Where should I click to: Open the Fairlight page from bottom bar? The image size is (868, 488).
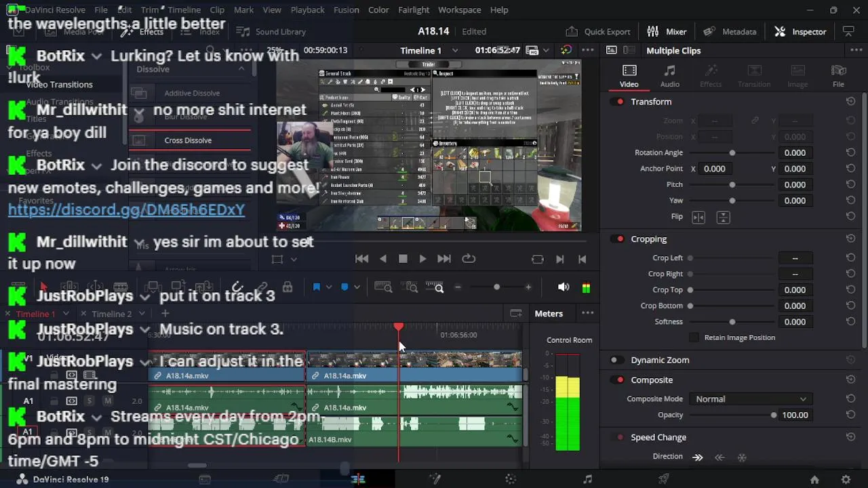[587, 479]
